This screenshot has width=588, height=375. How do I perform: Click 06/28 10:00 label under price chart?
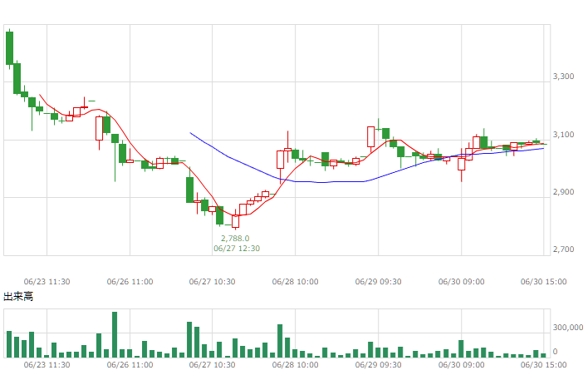point(296,282)
